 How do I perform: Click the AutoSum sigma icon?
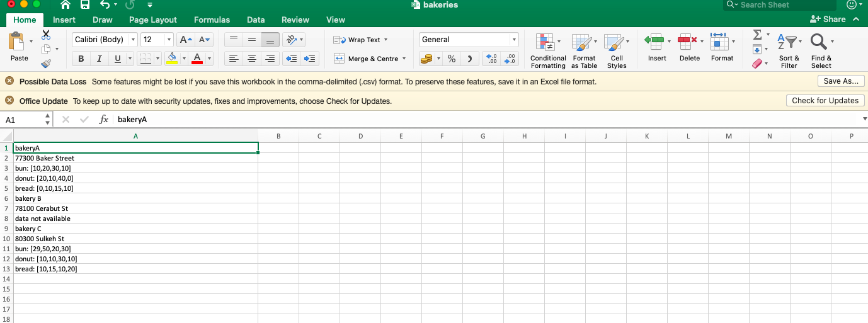757,35
